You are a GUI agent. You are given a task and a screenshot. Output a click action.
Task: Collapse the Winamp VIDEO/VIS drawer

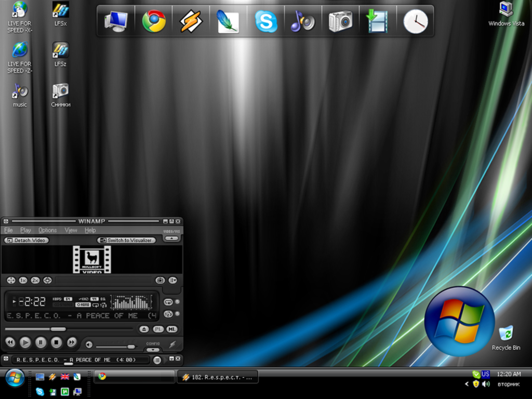point(171,238)
